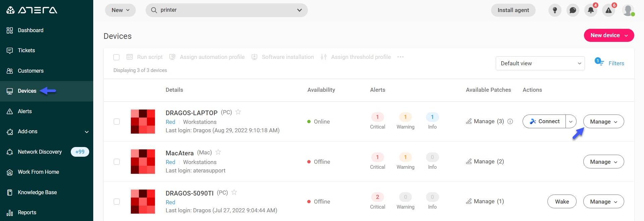Open the lightbulb tips icon

[555, 10]
